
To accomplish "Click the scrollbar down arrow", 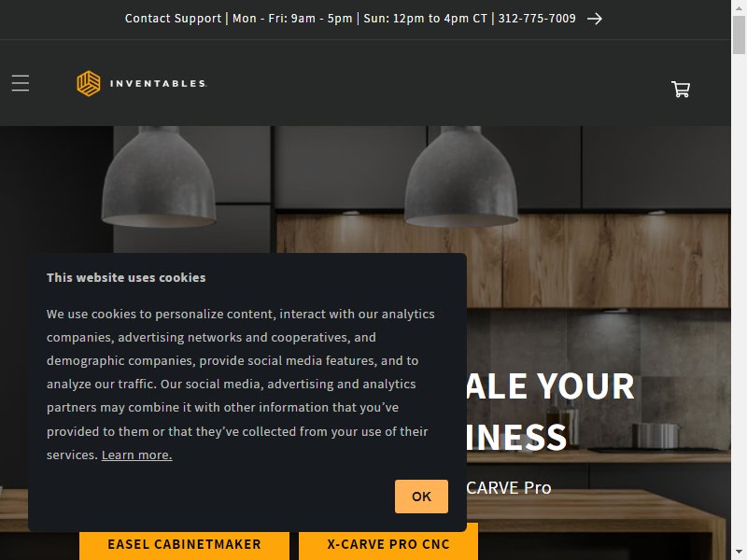I will (739, 553).
